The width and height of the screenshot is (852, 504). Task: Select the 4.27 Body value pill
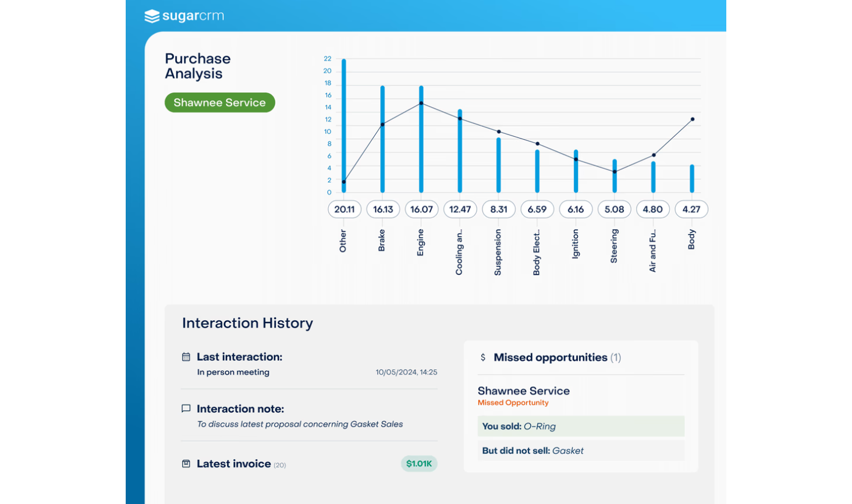(691, 210)
